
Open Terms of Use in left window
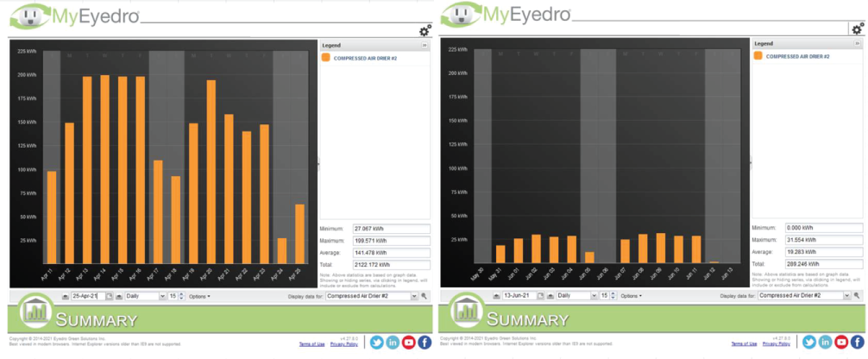click(312, 344)
